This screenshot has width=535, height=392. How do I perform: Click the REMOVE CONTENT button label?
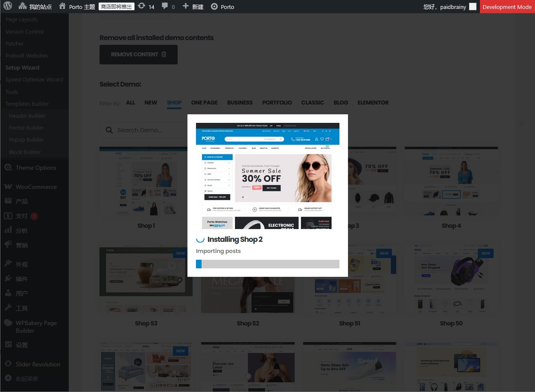point(134,55)
